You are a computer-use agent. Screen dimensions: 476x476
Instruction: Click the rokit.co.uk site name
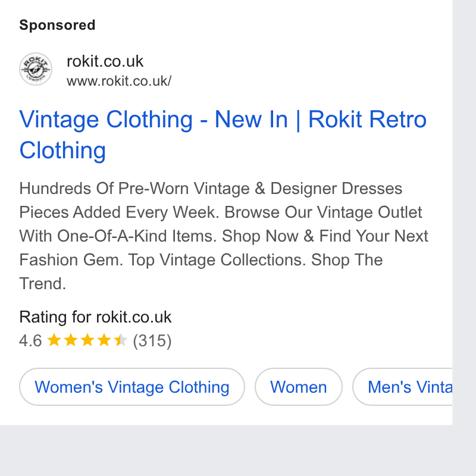[x=105, y=61]
